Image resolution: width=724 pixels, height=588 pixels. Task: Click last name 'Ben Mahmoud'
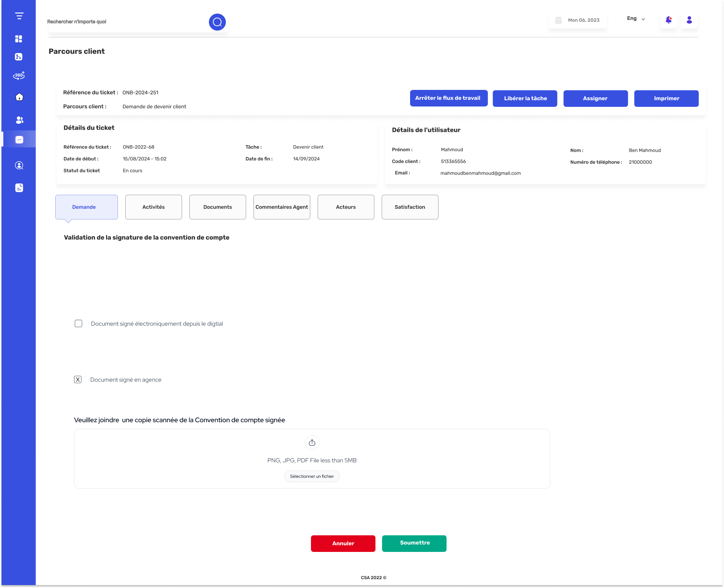coord(645,150)
